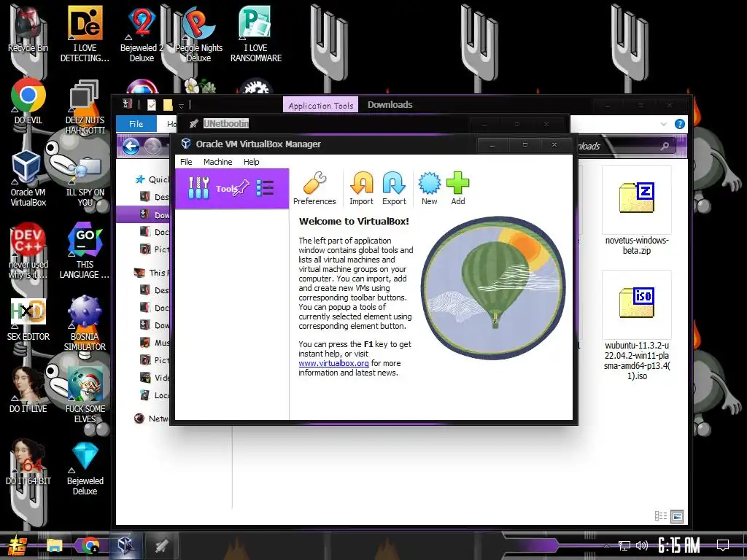Follow the www.virtualbox.org link
747x560 pixels.
pyautogui.click(x=333, y=363)
